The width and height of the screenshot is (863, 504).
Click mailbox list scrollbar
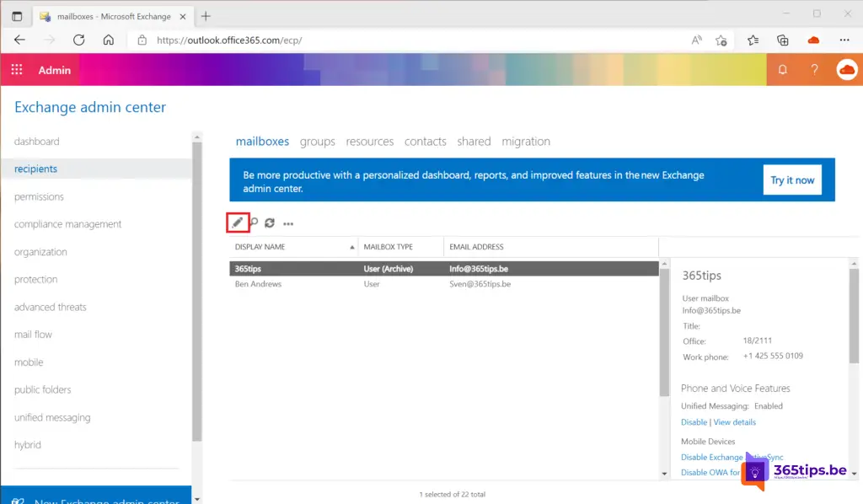click(x=664, y=333)
